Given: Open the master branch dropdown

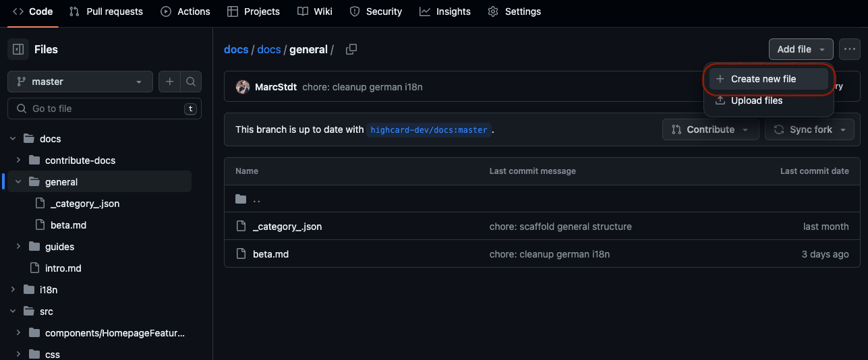Looking at the screenshot, I should (x=80, y=82).
